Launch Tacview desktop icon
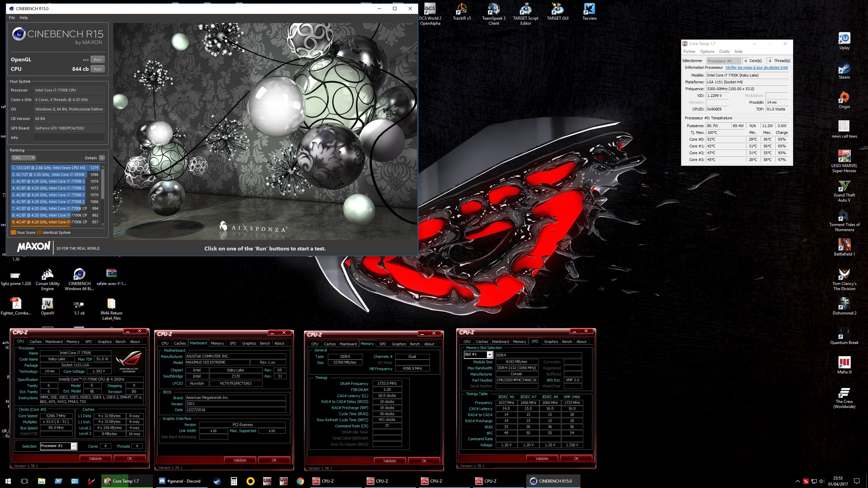The height and width of the screenshot is (488, 868). [589, 12]
